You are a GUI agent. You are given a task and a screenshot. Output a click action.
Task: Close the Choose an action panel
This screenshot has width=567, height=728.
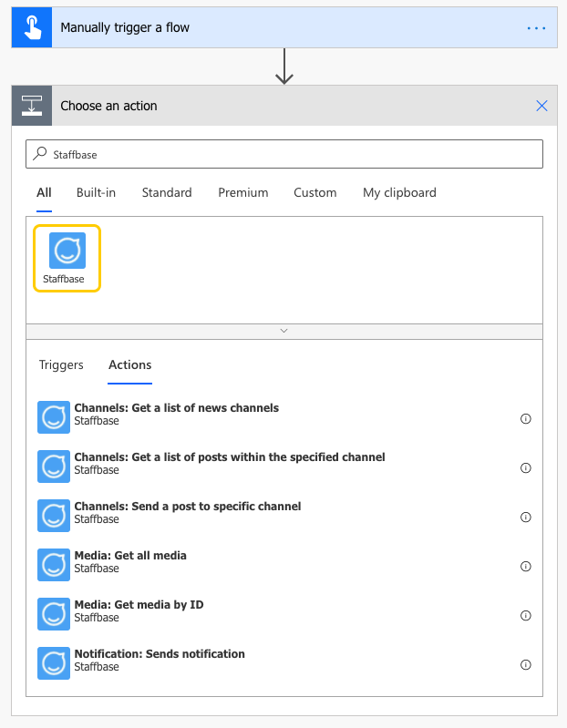pyautogui.click(x=541, y=106)
